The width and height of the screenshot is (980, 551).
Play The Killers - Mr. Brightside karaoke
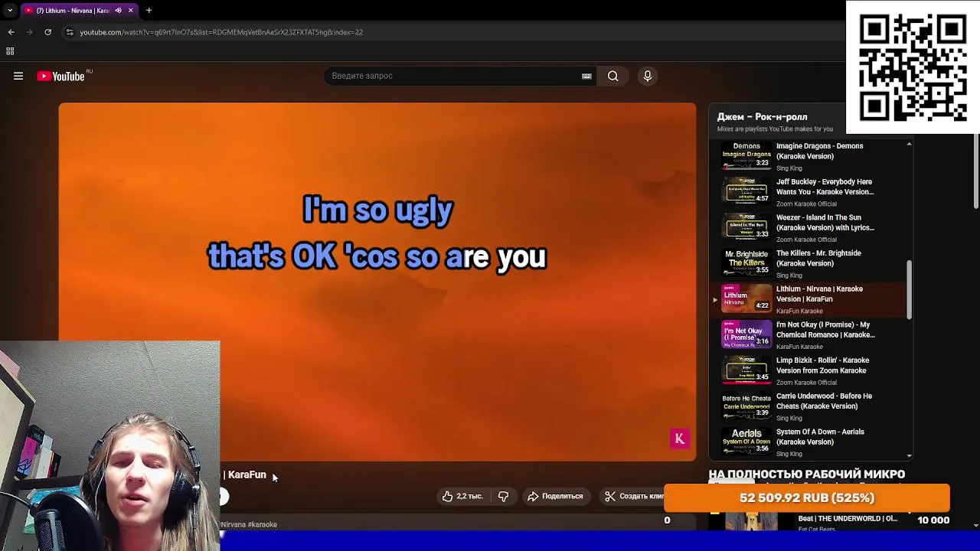tap(818, 258)
